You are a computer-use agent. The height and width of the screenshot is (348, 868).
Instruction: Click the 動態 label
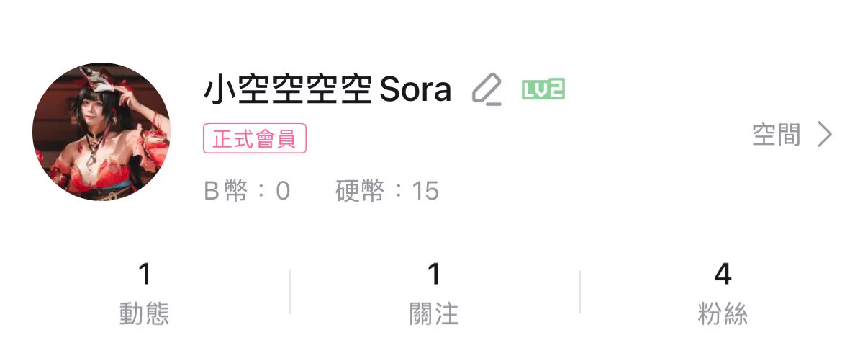[144, 314]
